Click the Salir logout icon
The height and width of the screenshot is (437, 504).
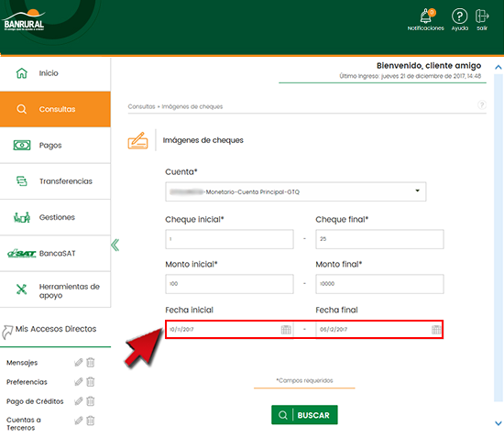(x=481, y=16)
